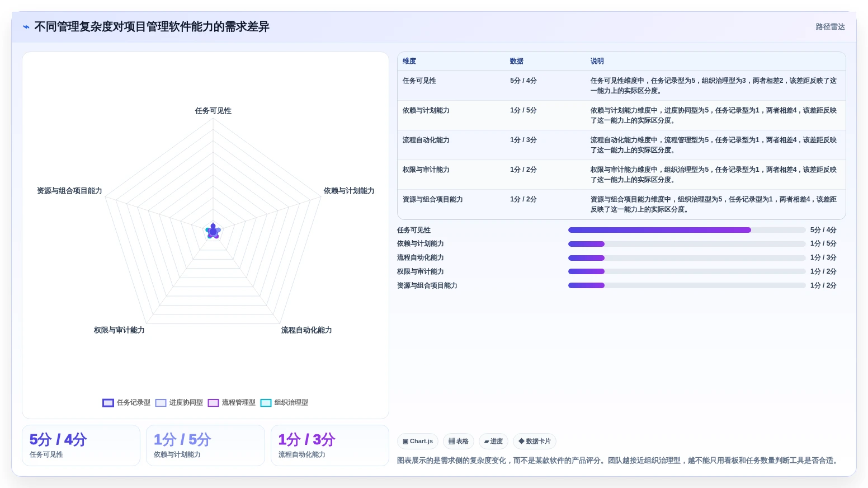
Task: Click the 依赖与计划能力 radar axis label
Action: pyautogui.click(x=349, y=191)
